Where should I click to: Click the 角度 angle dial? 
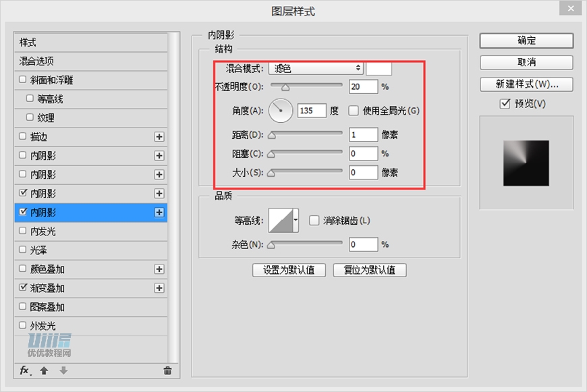[281, 111]
